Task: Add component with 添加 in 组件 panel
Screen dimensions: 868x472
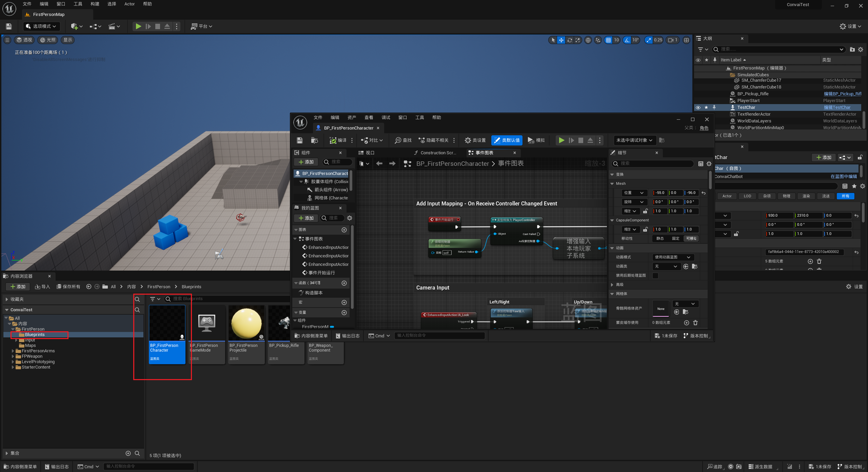Action: click(306, 162)
